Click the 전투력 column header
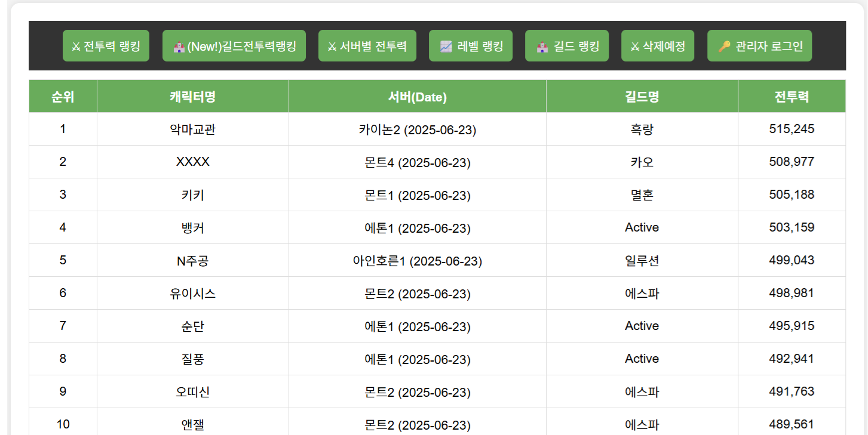 click(792, 97)
